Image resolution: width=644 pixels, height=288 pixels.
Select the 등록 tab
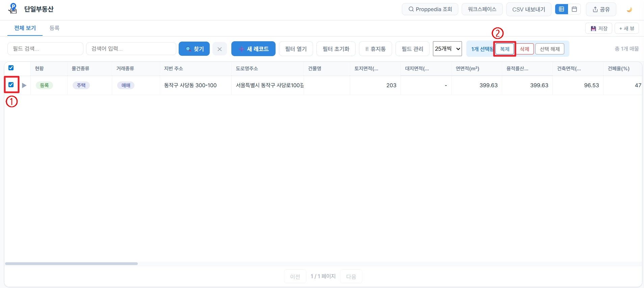click(54, 28)
